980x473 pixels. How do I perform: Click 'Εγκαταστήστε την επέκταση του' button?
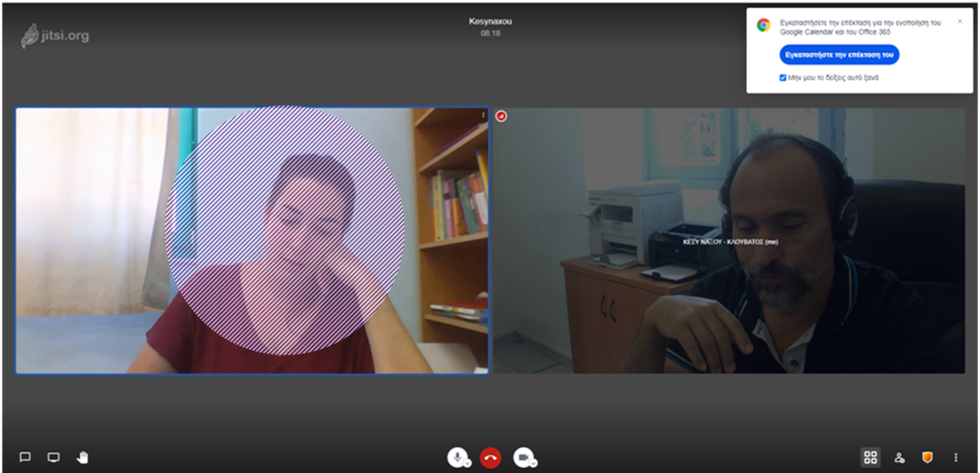839,55
